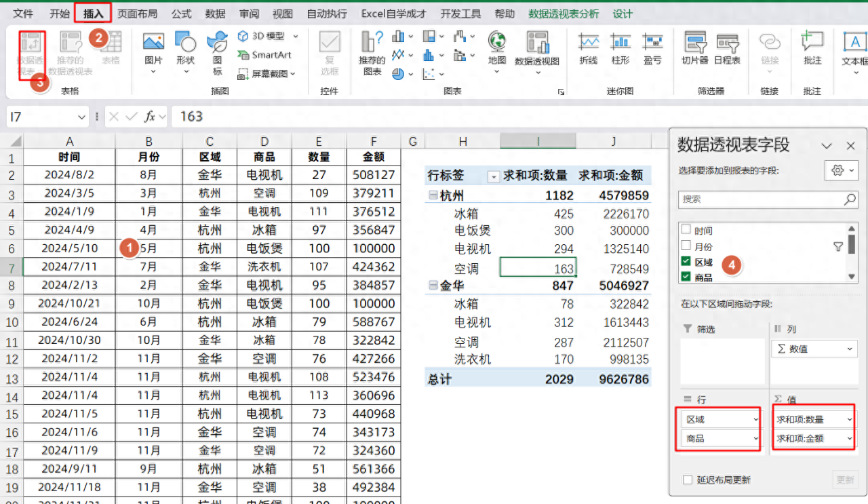
Task: Open the 数据透视表分析 tab
Action: tap(564, 14)
